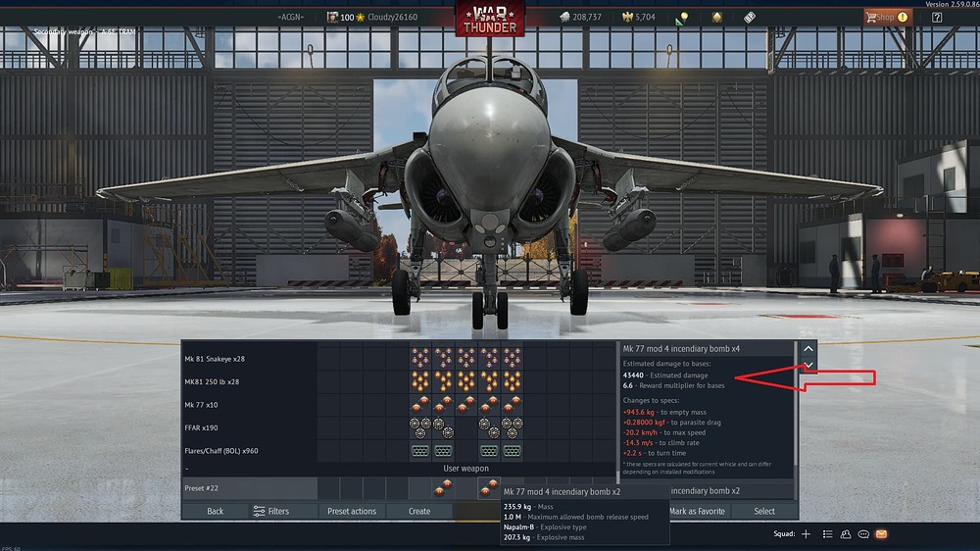Click rightmost FFAR rocket pod icon
This screenshot has height=551, width=980.
pyautogui.click(x=512, y=427)
